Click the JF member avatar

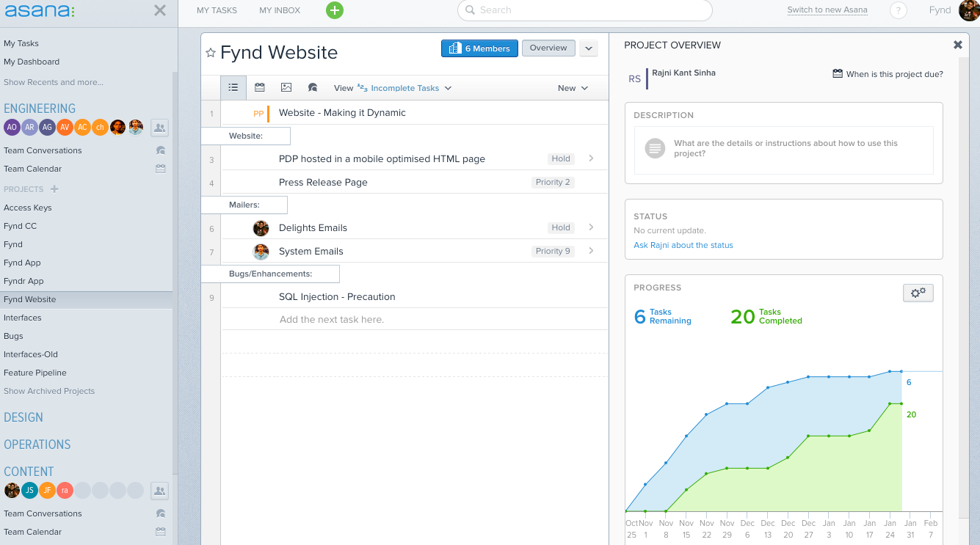[x=47, y=490]
